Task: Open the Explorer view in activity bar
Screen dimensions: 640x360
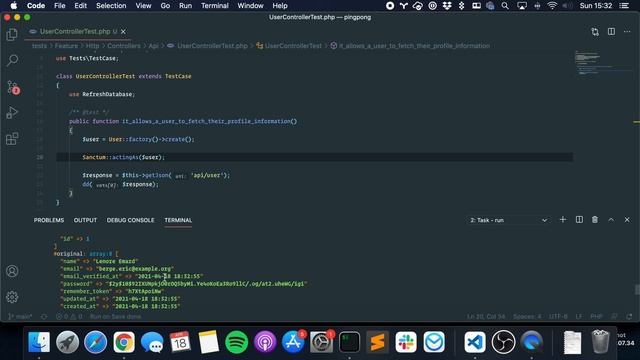Action: pyautogui.click(x=12, y=35)
